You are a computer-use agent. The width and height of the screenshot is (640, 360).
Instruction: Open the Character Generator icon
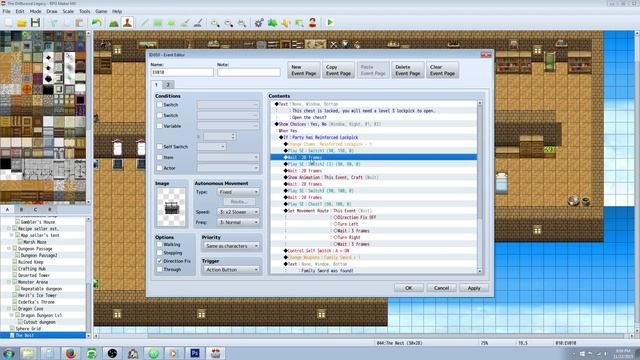(x=313, y=23)
